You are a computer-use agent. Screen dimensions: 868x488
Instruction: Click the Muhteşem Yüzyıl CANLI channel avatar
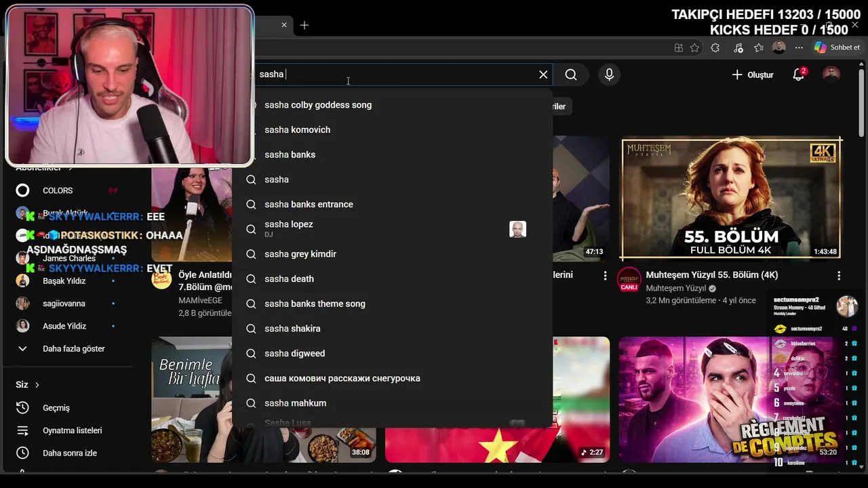[x=629, y=280]
